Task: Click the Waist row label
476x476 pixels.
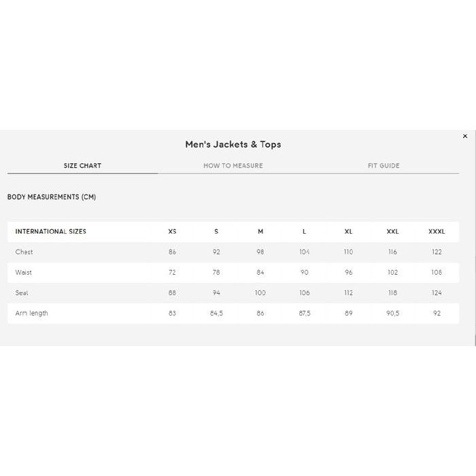Action: (24, 273)
